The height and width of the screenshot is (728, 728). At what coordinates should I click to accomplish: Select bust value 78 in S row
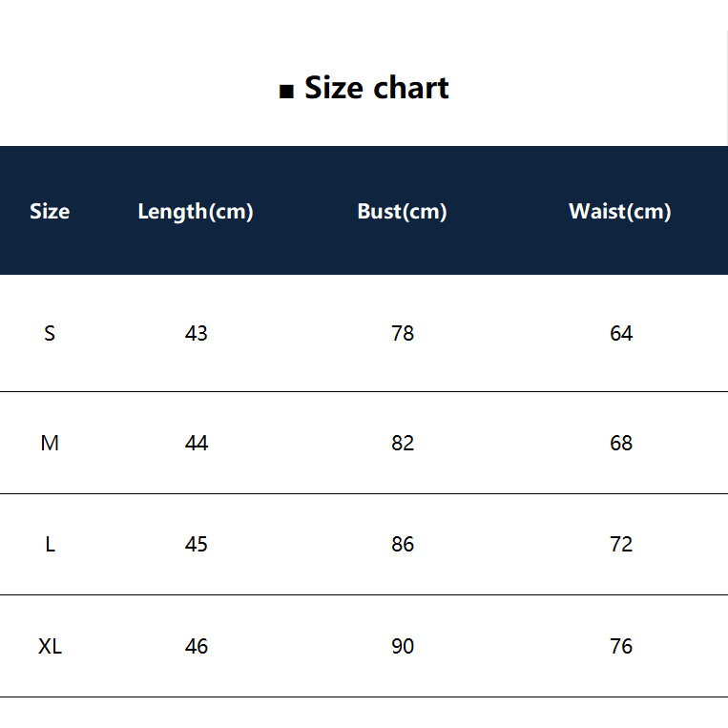403,333
